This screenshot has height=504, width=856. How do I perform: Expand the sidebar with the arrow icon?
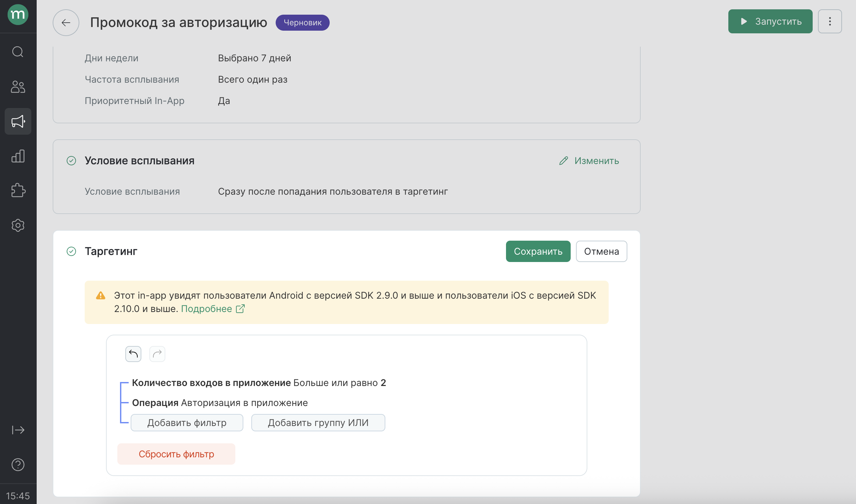point(18,430)
